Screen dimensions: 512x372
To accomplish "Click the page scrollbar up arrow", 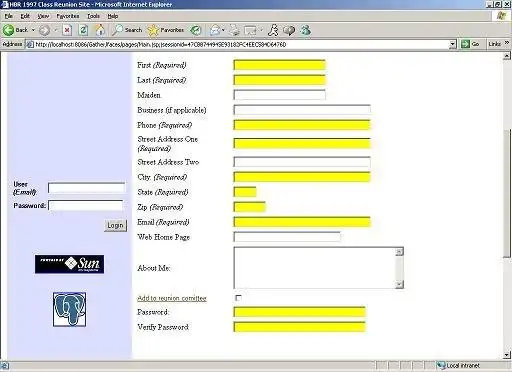I will point(507,56).
